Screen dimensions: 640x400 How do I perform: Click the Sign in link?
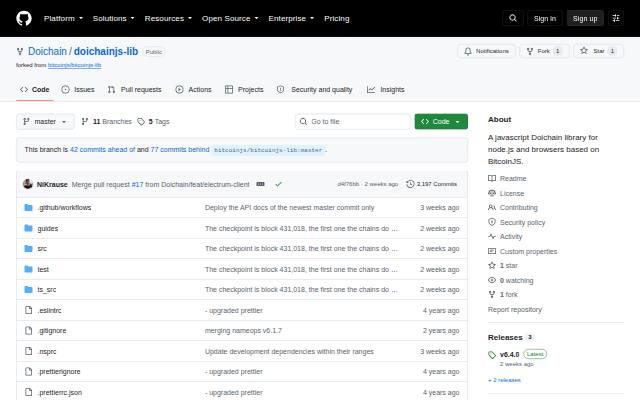tap(544, 18)
